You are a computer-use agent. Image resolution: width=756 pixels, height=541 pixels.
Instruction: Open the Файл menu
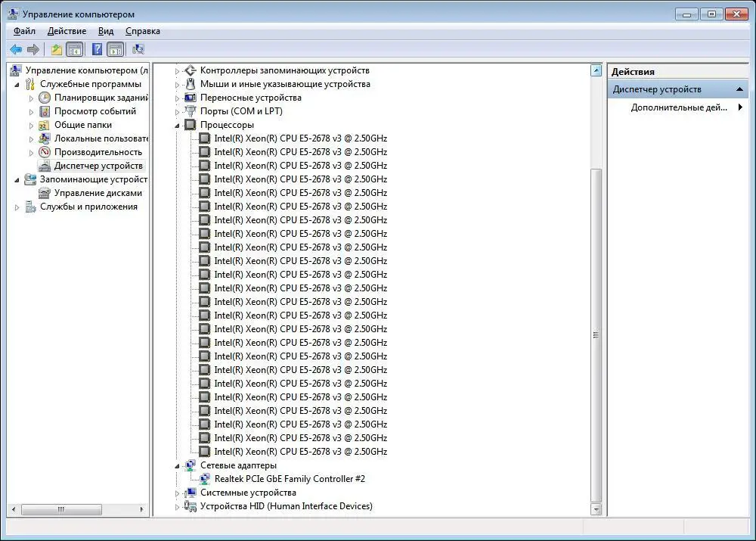tap(25, 31)
